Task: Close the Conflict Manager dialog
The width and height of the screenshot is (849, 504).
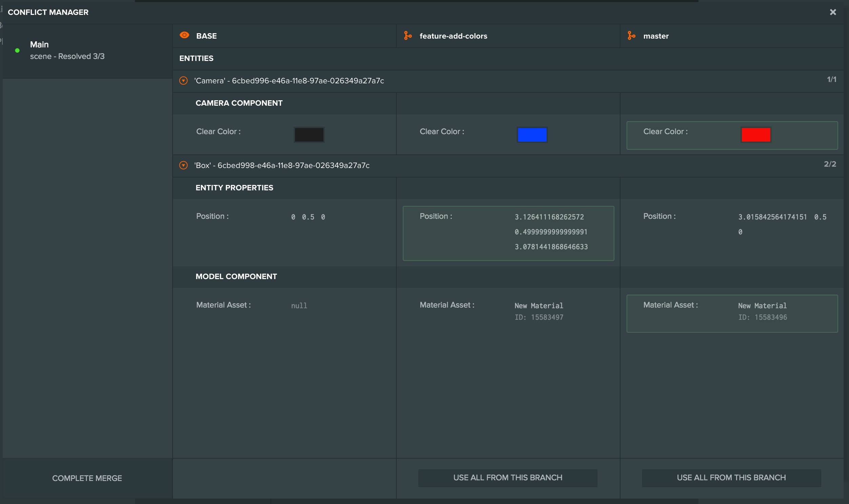Action: tap(833, 12)
